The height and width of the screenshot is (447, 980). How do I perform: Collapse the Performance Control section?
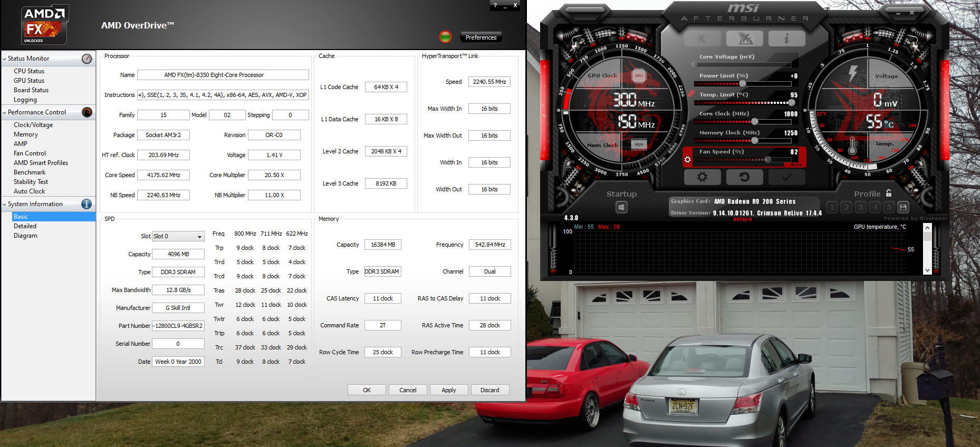[x=5, y=112]
